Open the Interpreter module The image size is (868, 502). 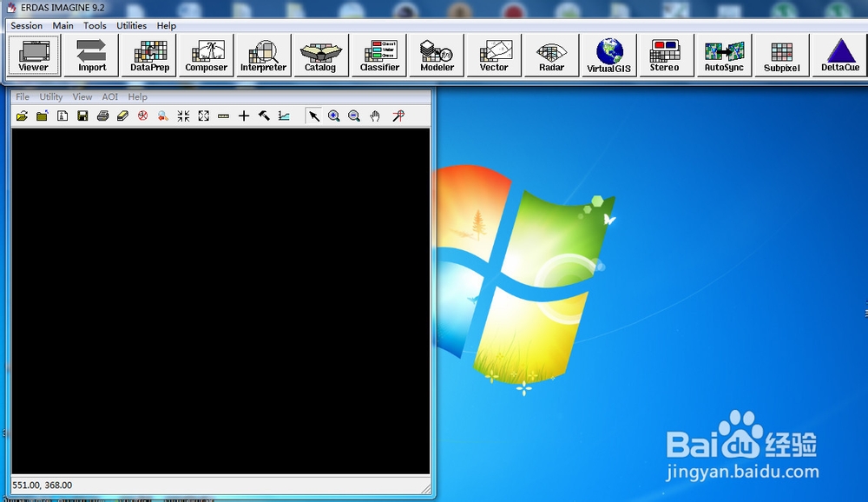(x=264, y=56)
